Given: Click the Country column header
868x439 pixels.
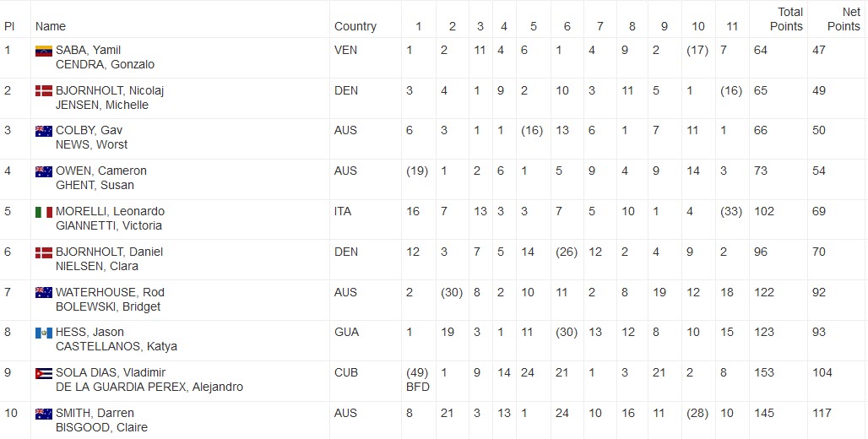Looking at the screenshot, I should [355, 26].
